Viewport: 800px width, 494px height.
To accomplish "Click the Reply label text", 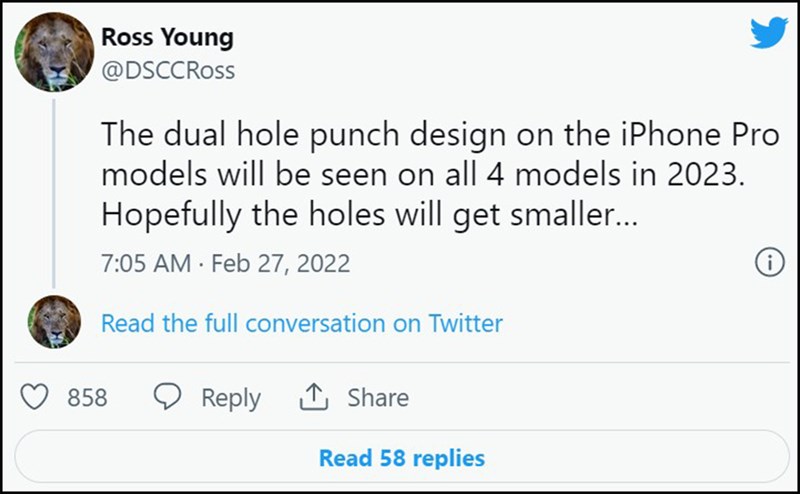I will point(231,398).
